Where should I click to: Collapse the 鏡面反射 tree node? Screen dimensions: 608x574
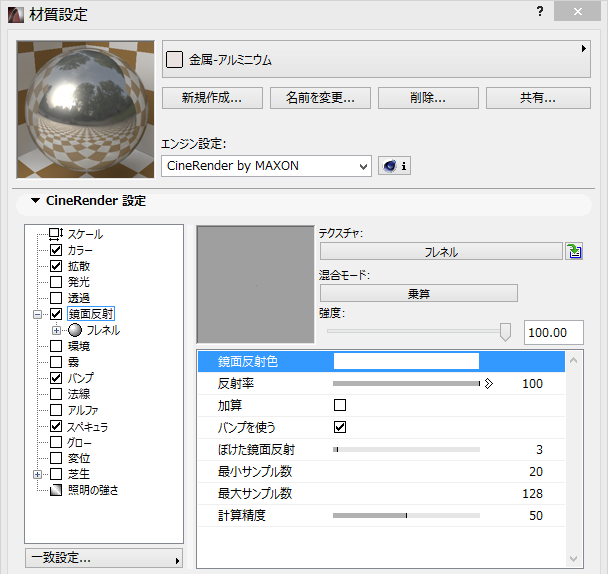pos(38,314)
